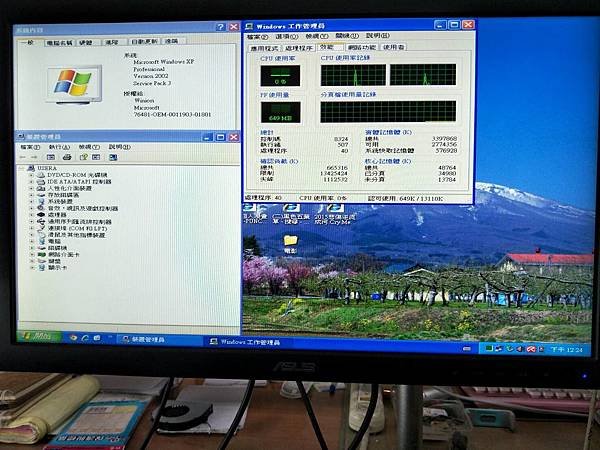Screen dimensions: 600x450
Task: Open Task Manager 關機(U) menu
Action: coord(347,36)
